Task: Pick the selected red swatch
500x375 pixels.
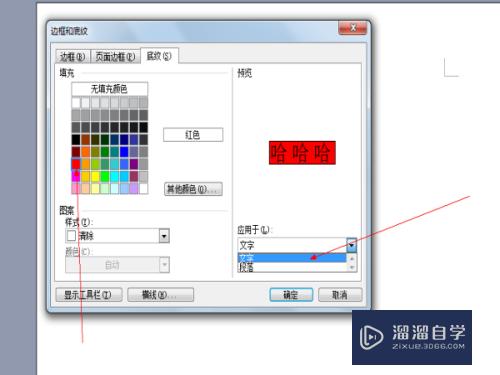Action: [x=76, y=164]
